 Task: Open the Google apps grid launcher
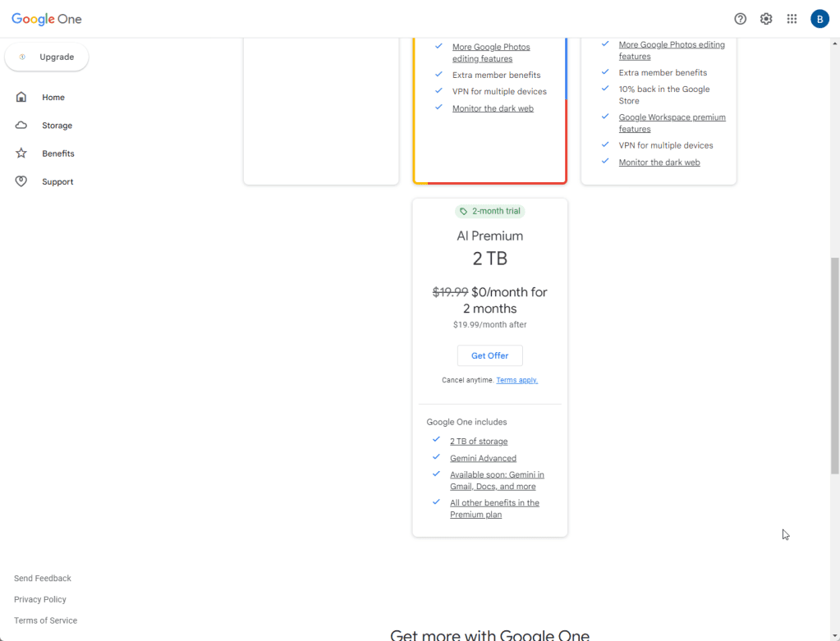[792, 19]
